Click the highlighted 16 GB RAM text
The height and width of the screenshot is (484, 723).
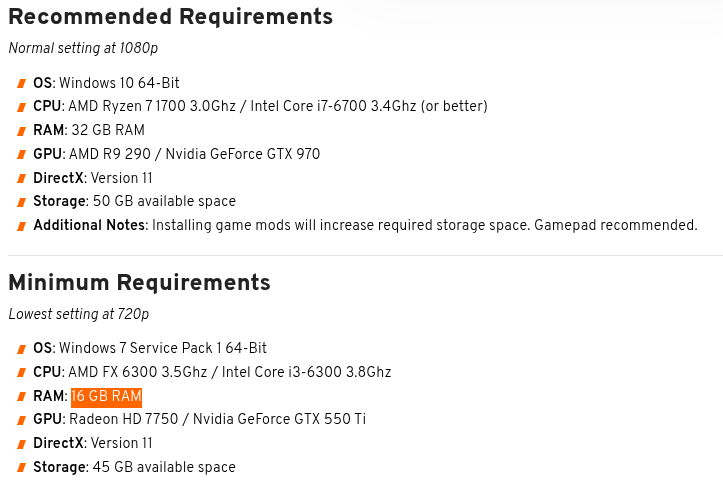[x=107, y=396]
